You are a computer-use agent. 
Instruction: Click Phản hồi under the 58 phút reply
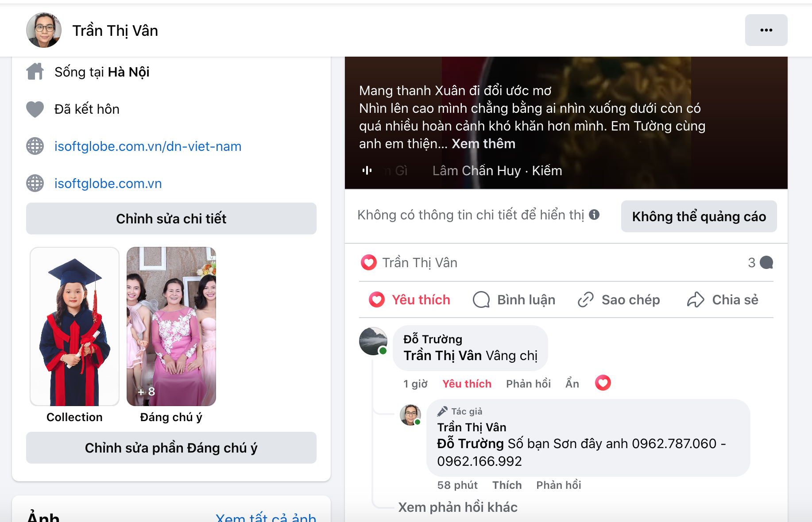click(x=558, y=485)
